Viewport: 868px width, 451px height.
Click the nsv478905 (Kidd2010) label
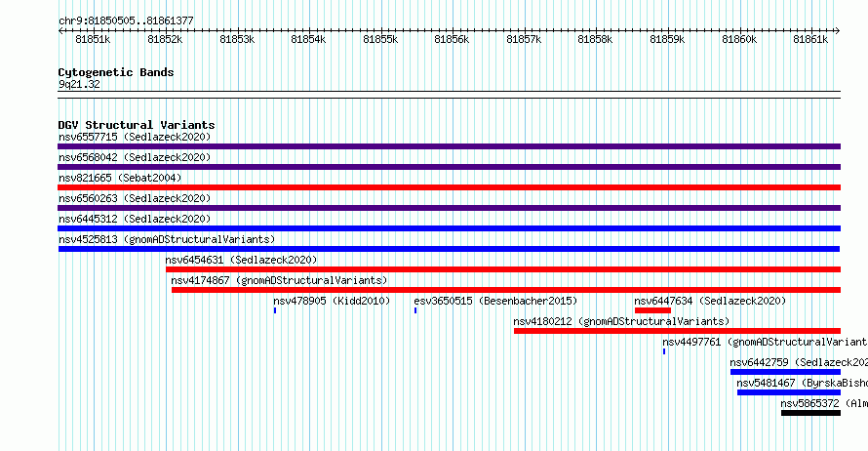point(332,301)
